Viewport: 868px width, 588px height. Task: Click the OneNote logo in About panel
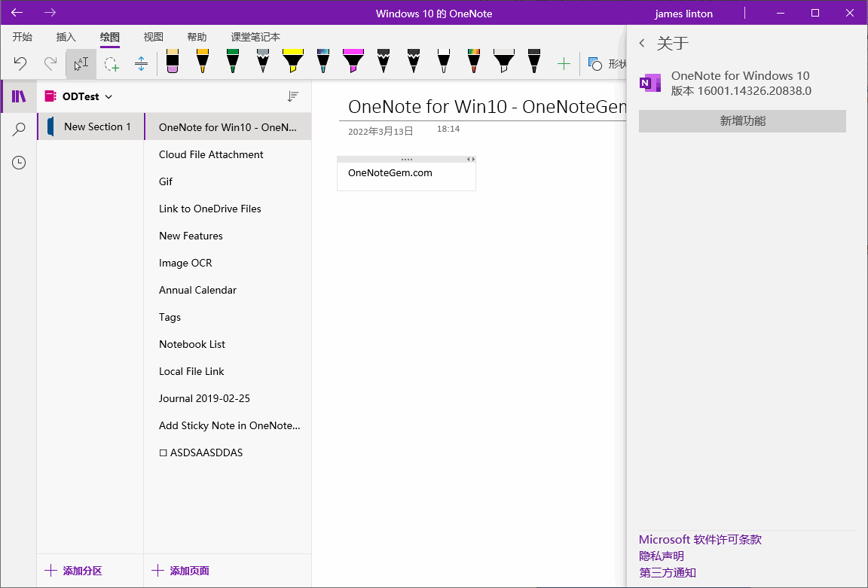pos(650,83)
